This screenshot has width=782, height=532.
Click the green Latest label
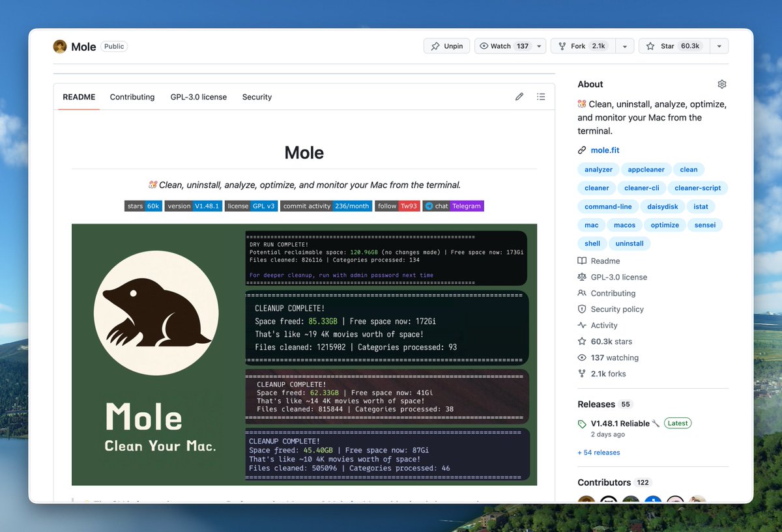coord(678,423)
